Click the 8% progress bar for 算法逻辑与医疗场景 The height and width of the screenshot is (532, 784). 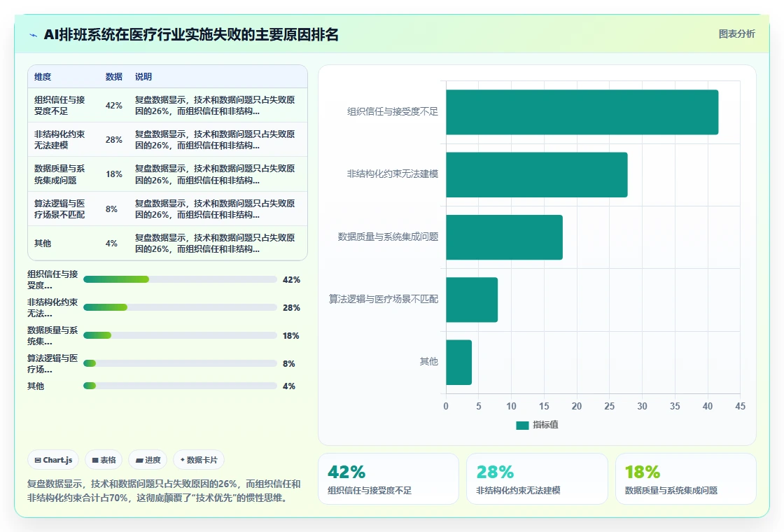180,363
